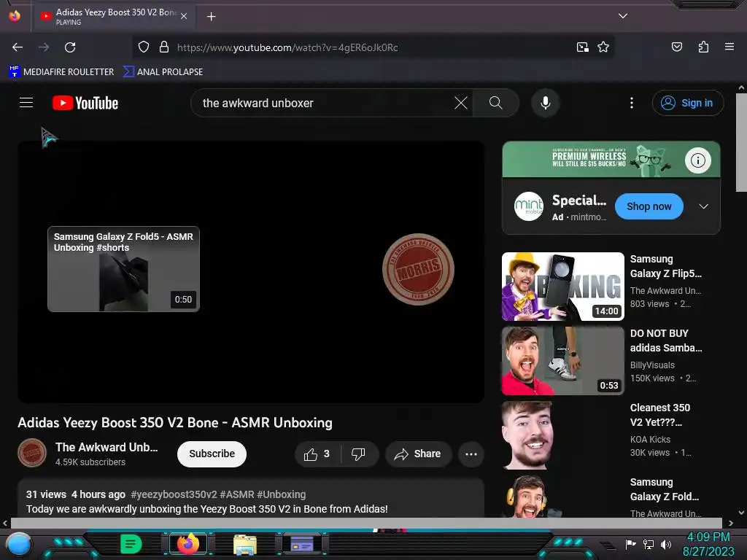Screen dimensions: 747x560
Task: Select the Adidas Yeezy Boost 350 tab
Action: click(x=113, y=16)
